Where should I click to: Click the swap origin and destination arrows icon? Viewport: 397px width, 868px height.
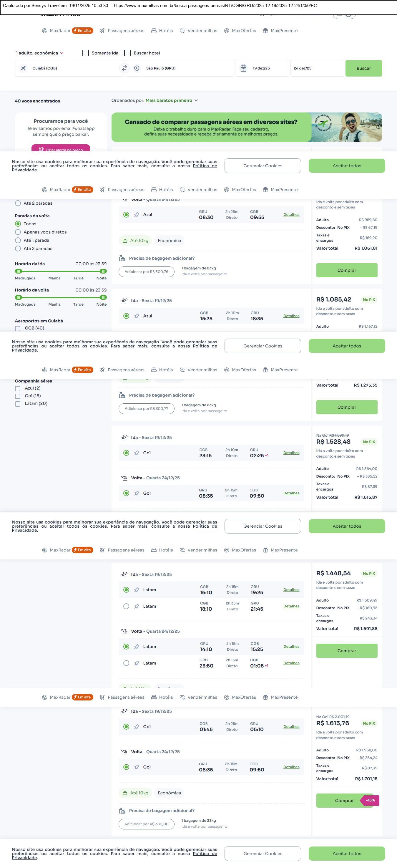(x=124, y=68)
